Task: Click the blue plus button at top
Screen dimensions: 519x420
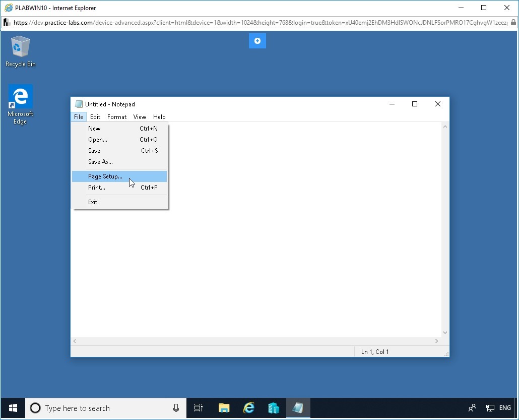Action: [x=257, y=41]
